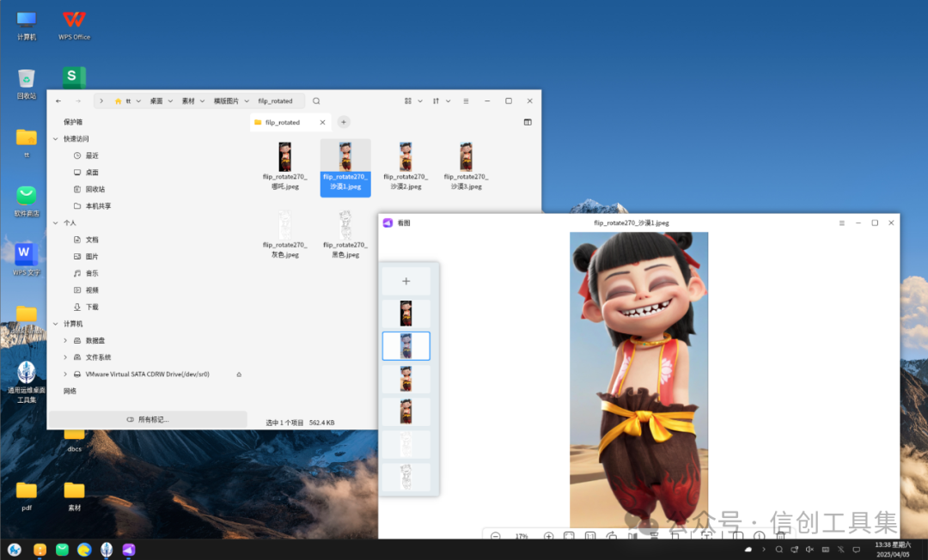Zoom in in the image viewer
Screen dimensions: 928x560
pos(548,536)
